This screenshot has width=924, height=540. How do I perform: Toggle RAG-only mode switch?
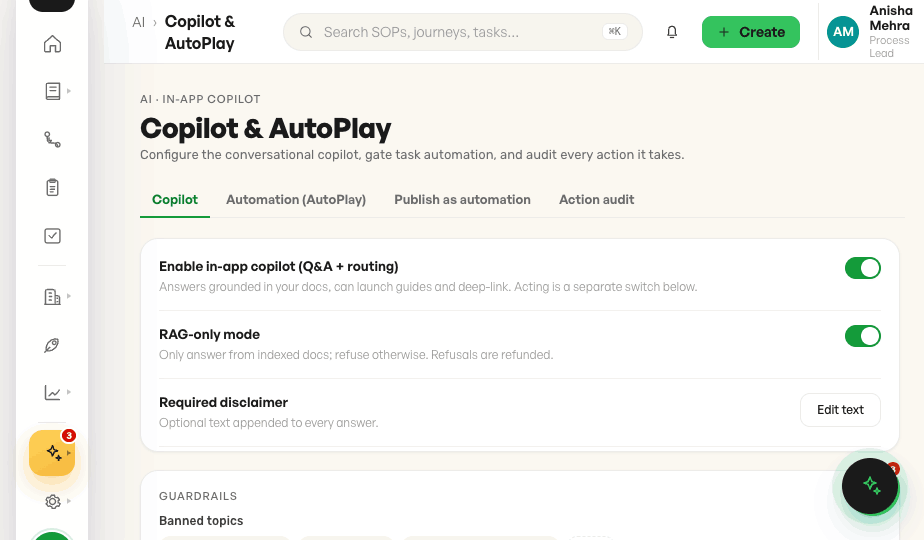tap(863, 336)
